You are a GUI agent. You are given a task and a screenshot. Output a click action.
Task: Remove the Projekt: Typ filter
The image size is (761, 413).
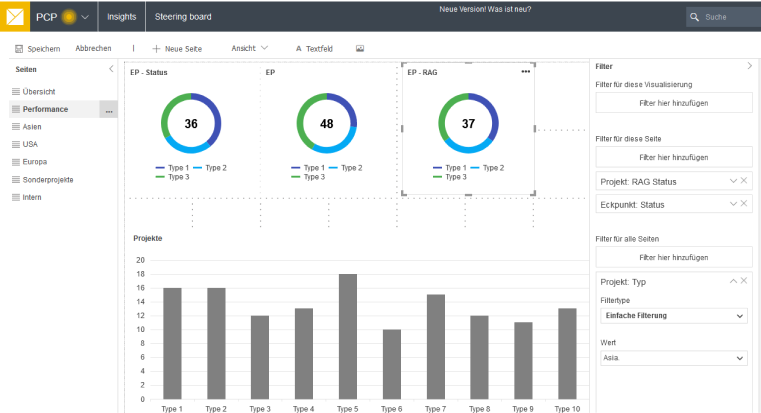(x=743, y=281)
